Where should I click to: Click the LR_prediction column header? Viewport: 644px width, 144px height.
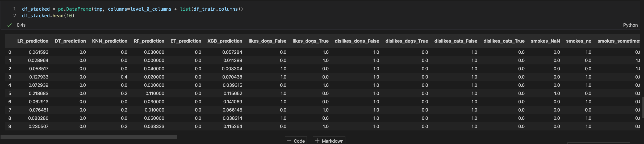(33, 41)
